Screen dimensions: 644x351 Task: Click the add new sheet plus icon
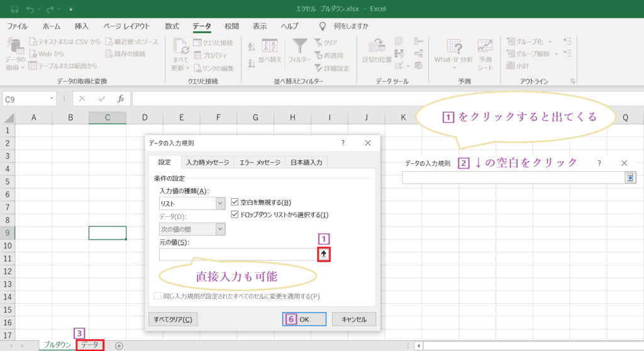[119, 345]
